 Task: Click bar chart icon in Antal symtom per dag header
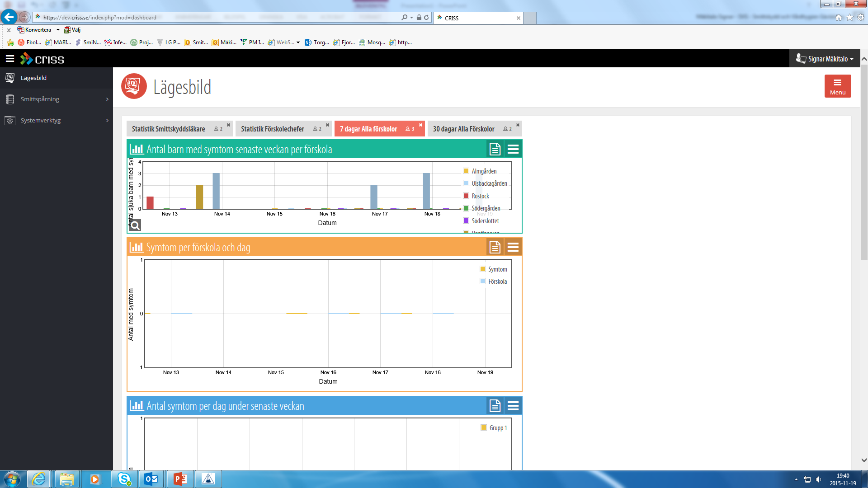[x=137, y=406]
